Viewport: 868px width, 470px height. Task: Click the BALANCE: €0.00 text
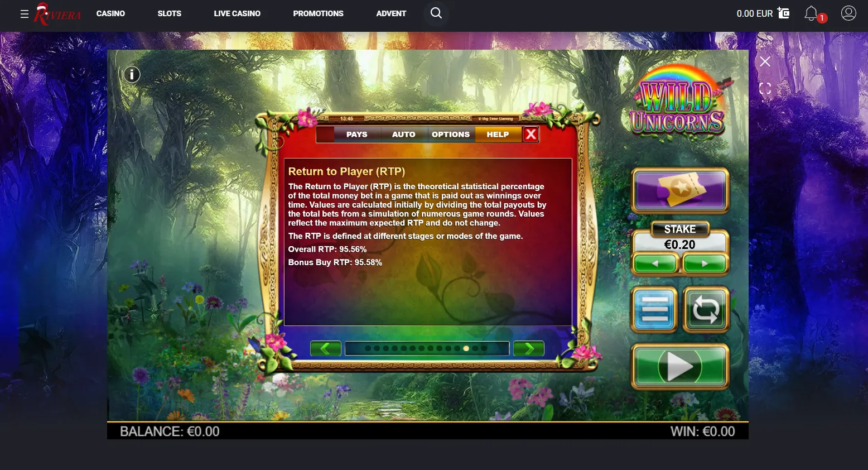(x=170, y=431)
